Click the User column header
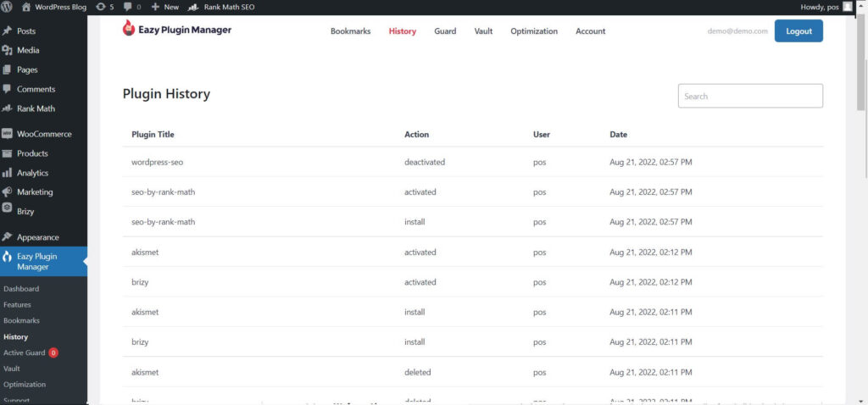The height and width of the screenshot is (405, 868). (542, 135)
